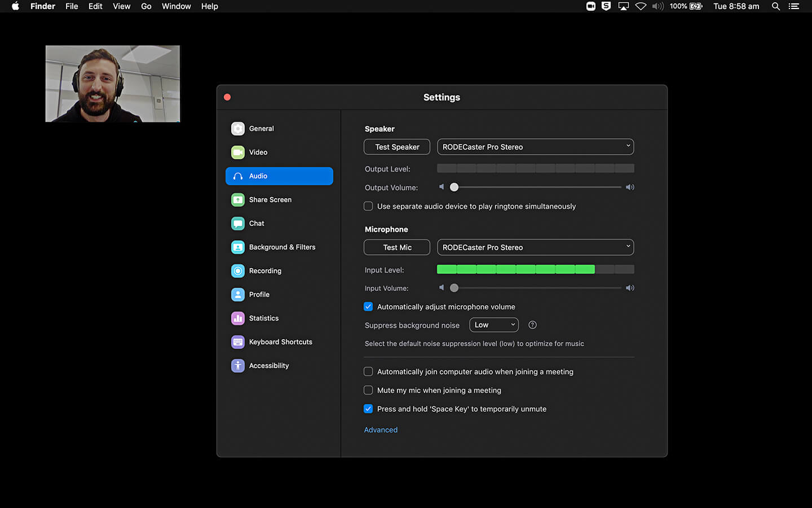Click the Output Volume slider handle
The image size is (812, 508).
pyautogui.click(x=454, y=187)
